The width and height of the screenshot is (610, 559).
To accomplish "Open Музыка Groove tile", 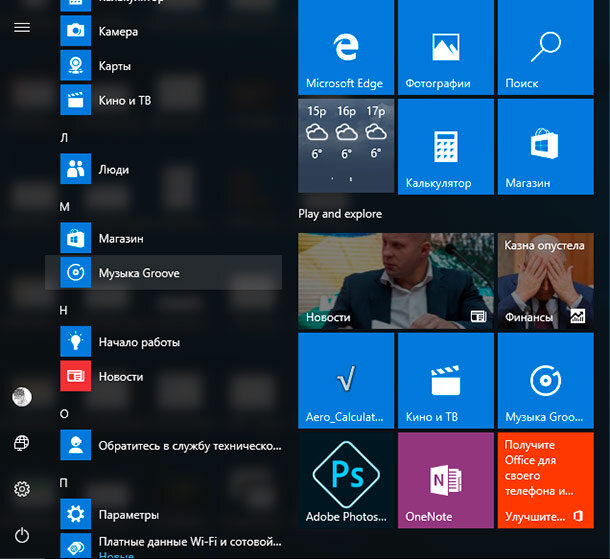I will (x=545, y=380).
